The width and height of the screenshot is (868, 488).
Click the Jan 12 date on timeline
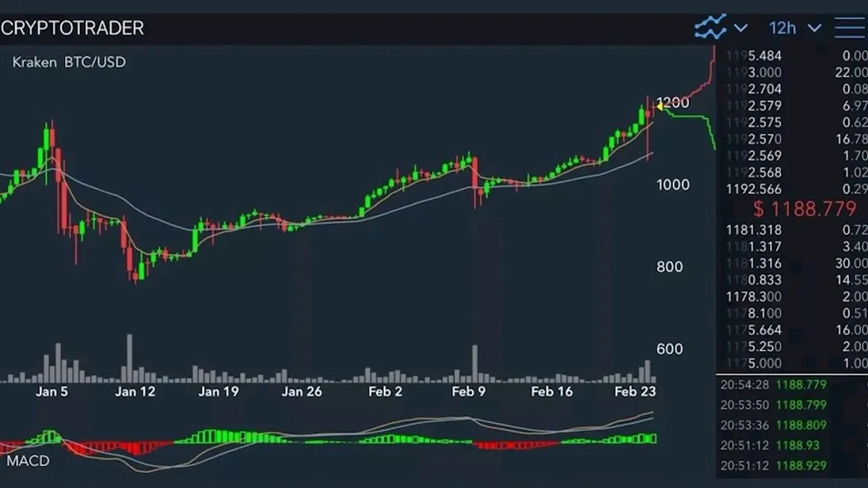click(x=135, y=392)
